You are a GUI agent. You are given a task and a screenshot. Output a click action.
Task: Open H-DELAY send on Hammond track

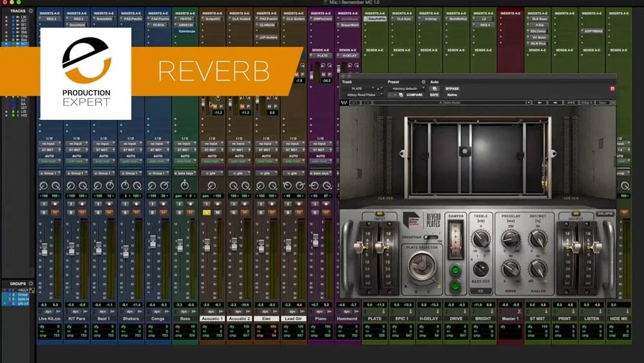click(348, 55)
